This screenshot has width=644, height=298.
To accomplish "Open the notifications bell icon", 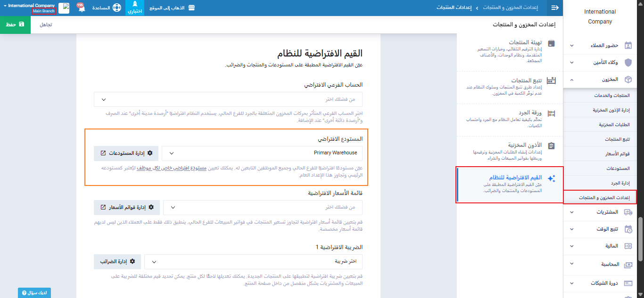I will pyautogui.click(x=81, y=8).
